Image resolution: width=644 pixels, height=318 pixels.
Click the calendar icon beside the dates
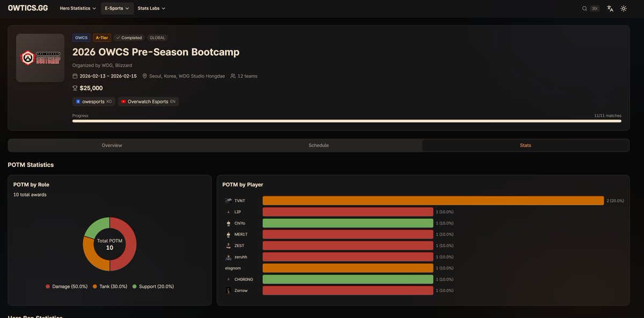[75, 76]
